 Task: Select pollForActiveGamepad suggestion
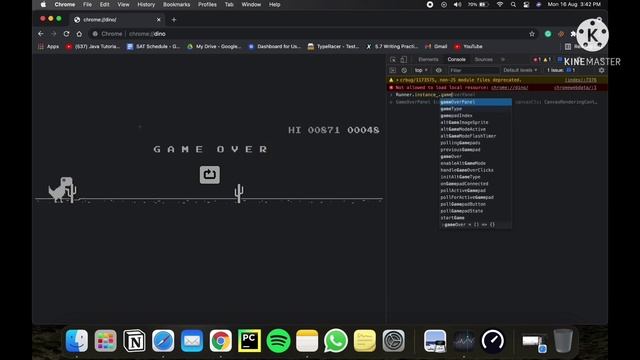(476, 197)
